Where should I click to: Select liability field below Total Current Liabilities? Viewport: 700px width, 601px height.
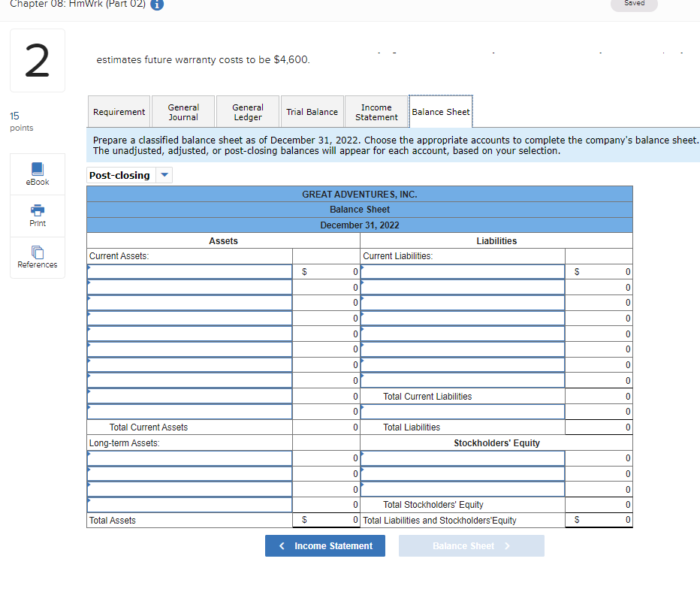(x=463, y=412)
